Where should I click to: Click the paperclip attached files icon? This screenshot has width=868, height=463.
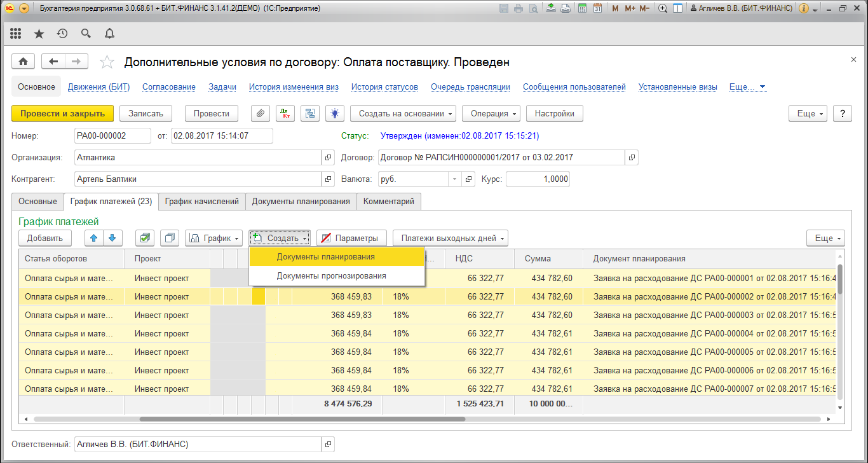[x=260, y=113]
